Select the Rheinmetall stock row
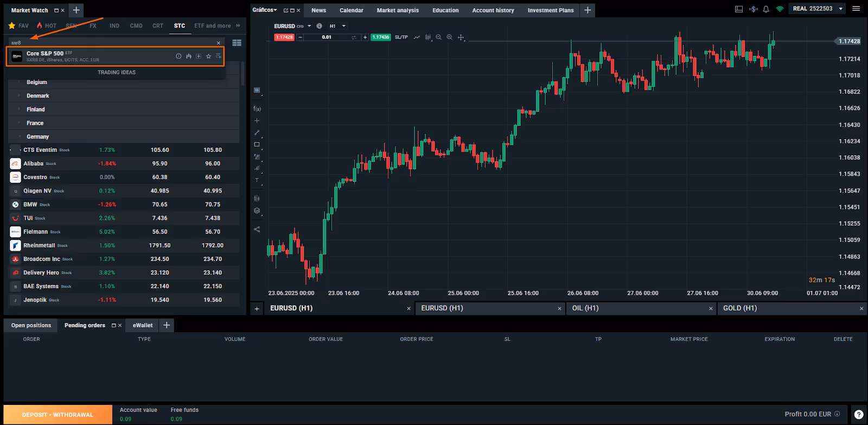 [124, 245]
